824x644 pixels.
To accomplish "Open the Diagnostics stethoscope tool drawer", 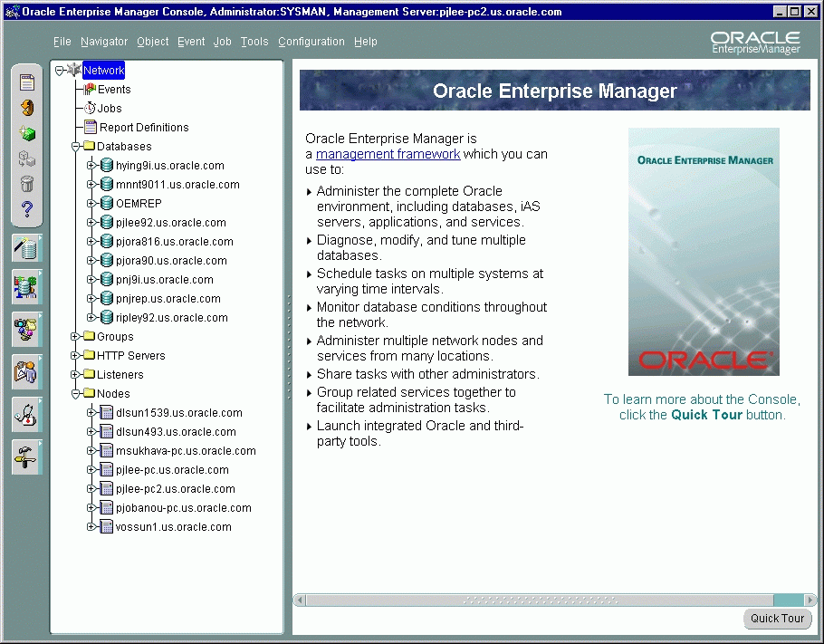I will 26,415.
